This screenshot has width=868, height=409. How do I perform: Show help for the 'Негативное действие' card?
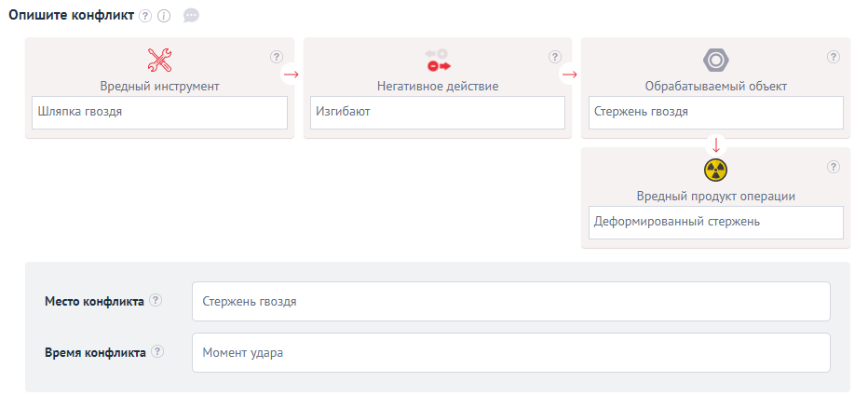[x=555, y=57]
